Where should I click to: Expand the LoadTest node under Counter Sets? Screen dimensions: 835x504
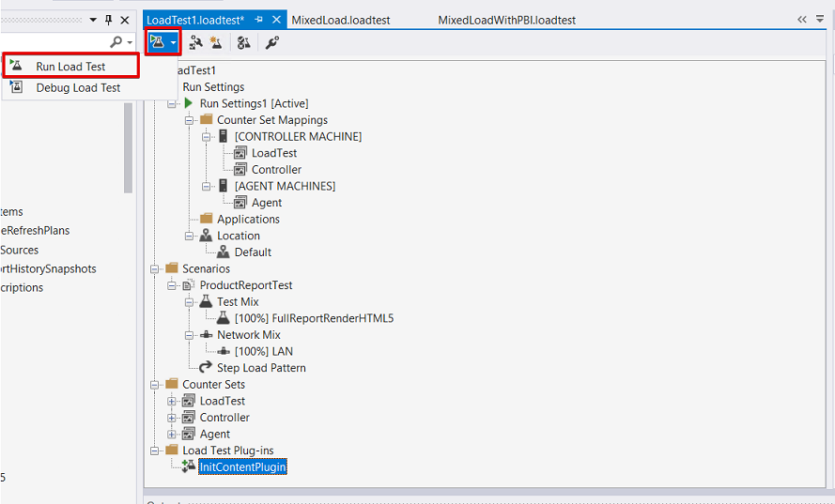click(172, 401)
